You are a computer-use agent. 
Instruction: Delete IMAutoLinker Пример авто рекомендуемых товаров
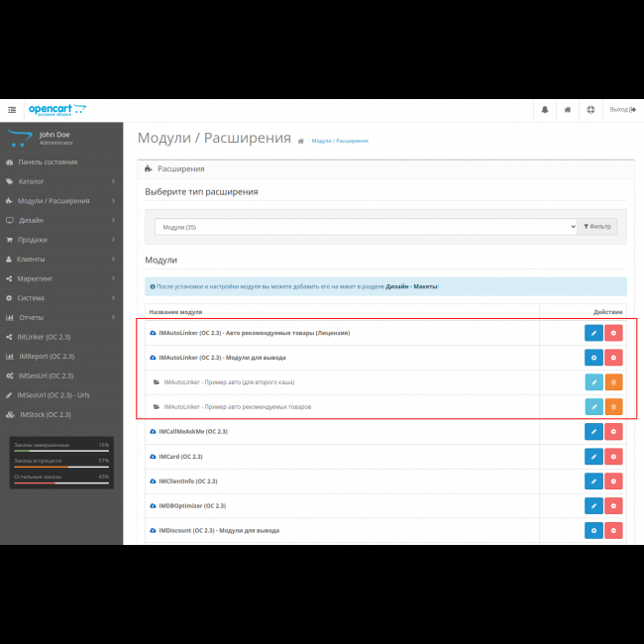(x=613, y=406)
